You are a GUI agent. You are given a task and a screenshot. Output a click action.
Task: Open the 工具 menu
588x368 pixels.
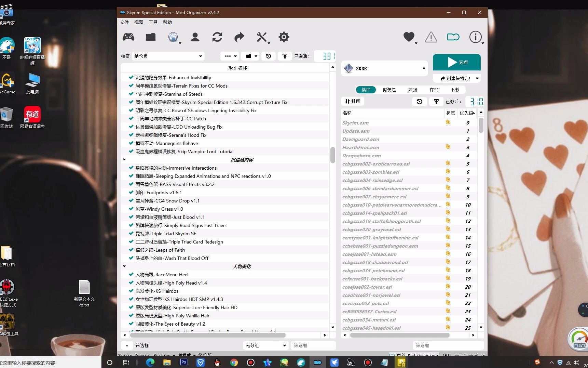click(x=153, y=22)
